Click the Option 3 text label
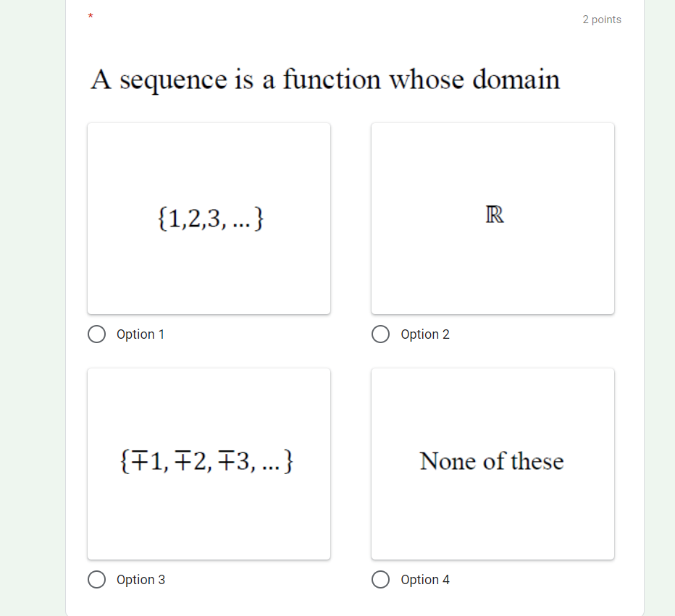Image resolution: width=675 pixels, height=616 pixels. coord(141,580)
